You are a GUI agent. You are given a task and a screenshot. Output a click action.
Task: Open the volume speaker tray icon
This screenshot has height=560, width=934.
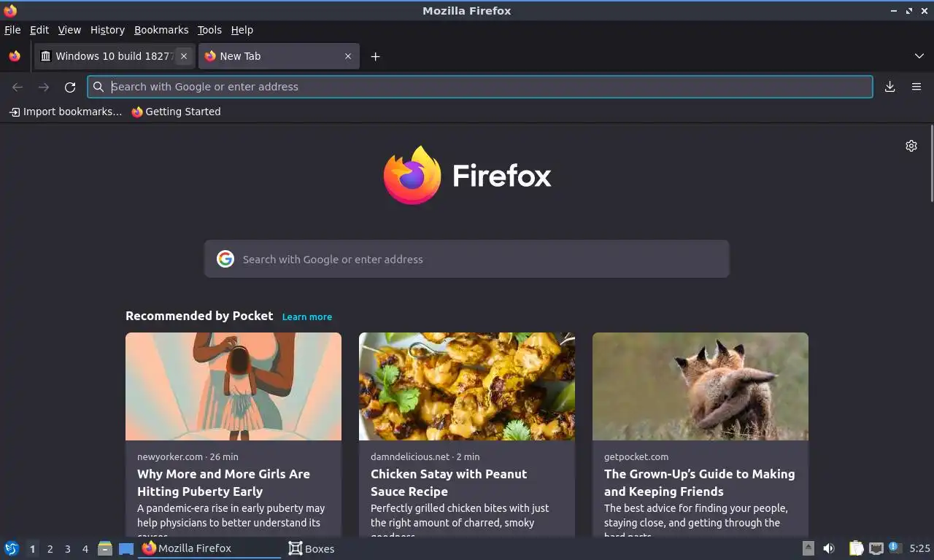click(829, 548)
